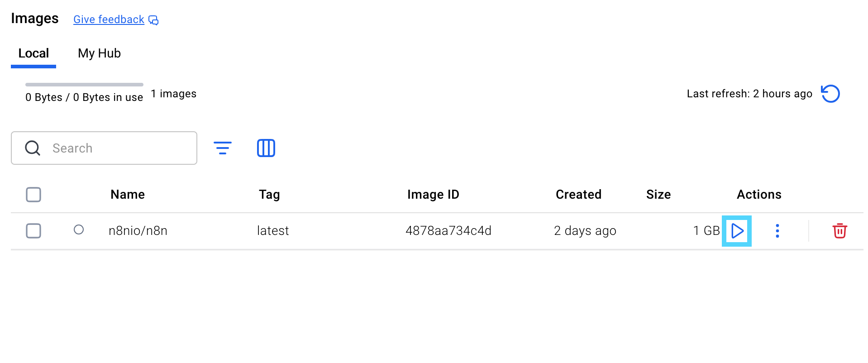
Task: Open the n8nio/n8n image details
Action: tap(138, 231)
